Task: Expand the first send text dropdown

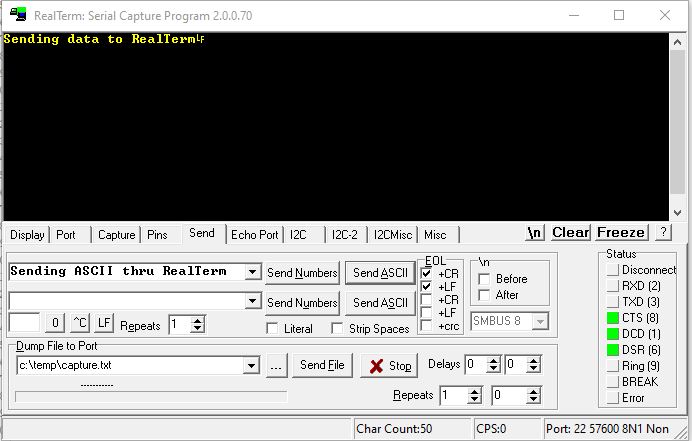Action: 253,272
